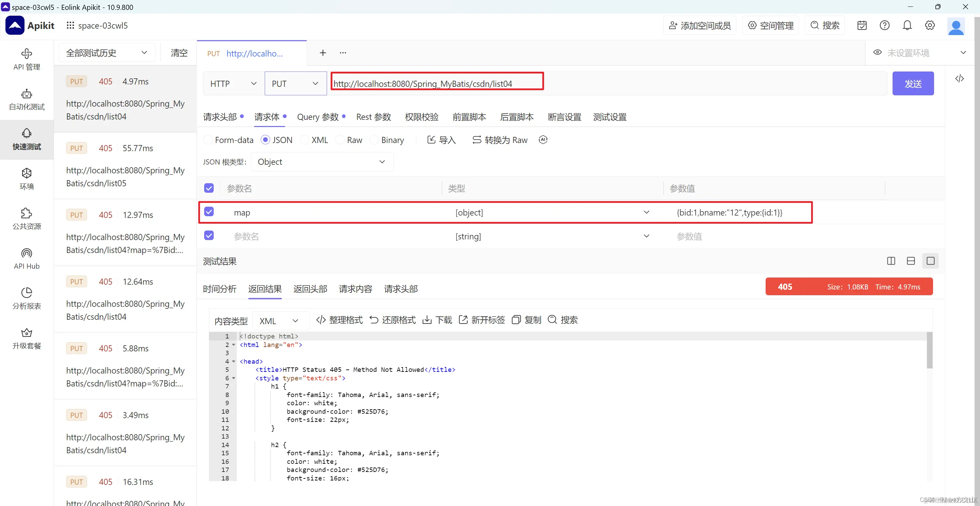Open 全部测试历史 history filter dropdown
The image size is (980, 506).
point(107,53)
